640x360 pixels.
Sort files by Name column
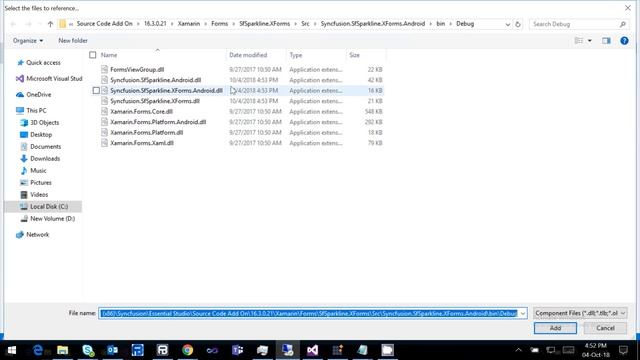[x=109, y=55]
